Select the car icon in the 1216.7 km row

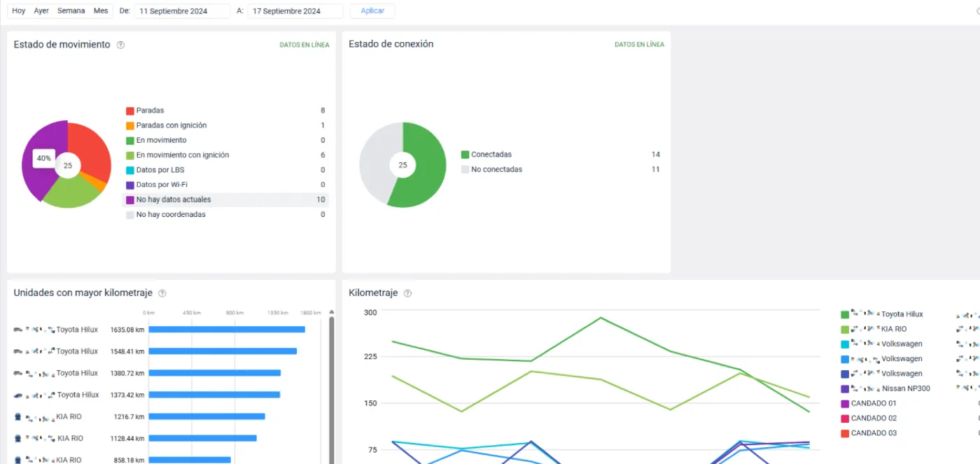(x=17, y=416)
